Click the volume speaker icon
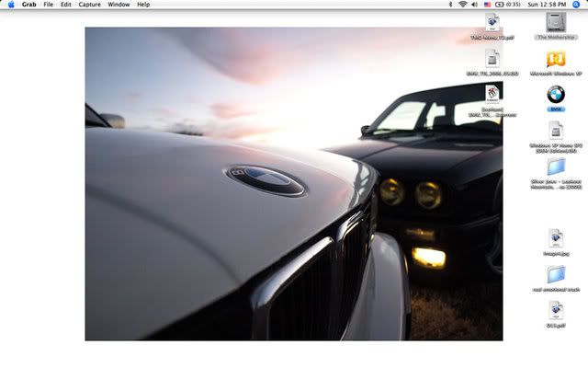Image resolution: width=588 pixels, height=368 pixels. (474, 5)
